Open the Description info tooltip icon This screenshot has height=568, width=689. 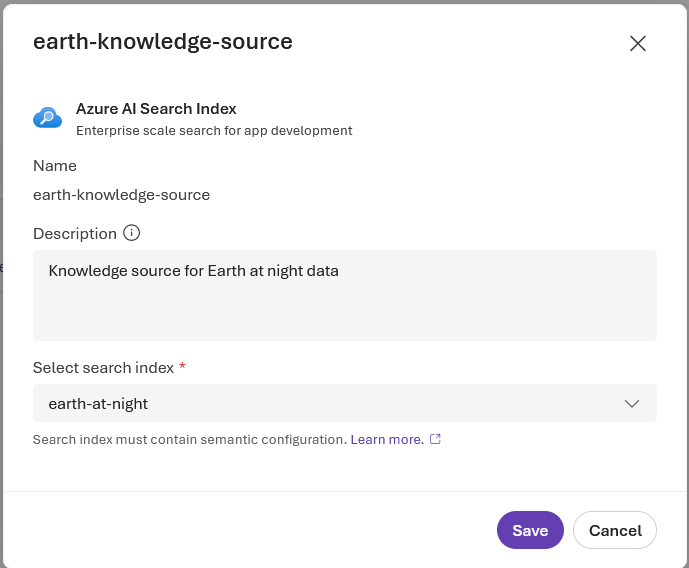pyautogui.click(x=131, y=233)
